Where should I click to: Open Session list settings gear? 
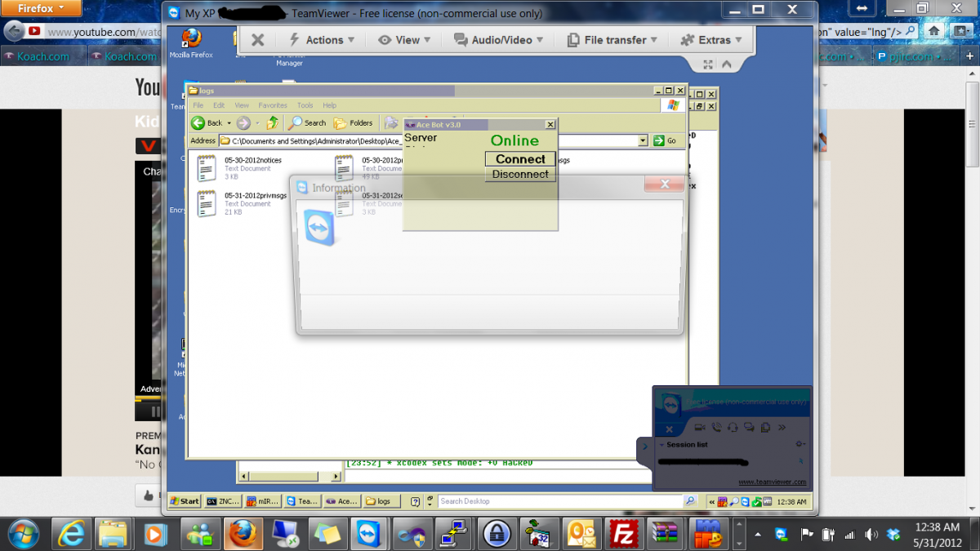(x=800, y=445)
